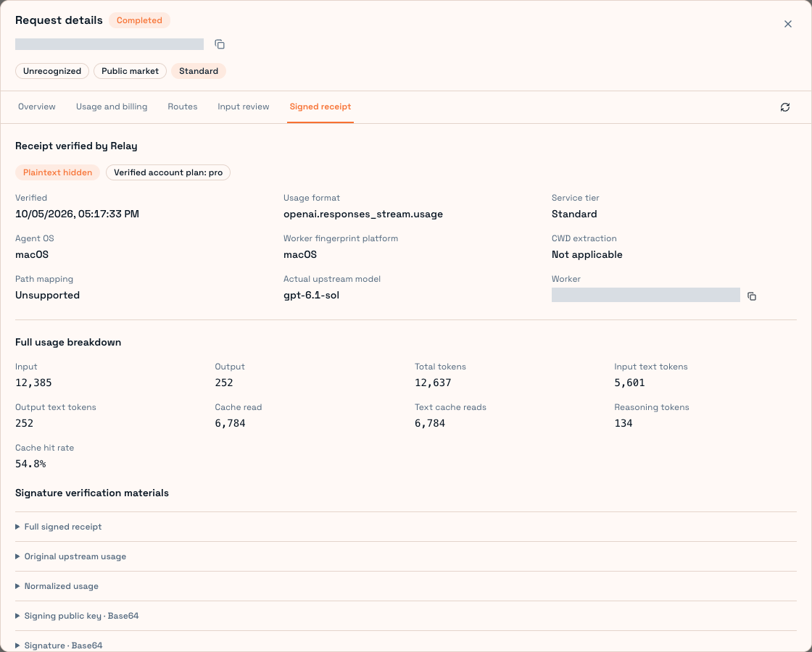Click Receipt verified by Relay heading
The image size is (812, 652).
(76, 146)
